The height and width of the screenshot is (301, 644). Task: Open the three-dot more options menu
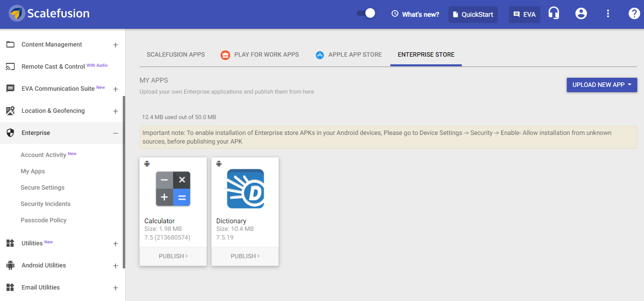point(608,13)
